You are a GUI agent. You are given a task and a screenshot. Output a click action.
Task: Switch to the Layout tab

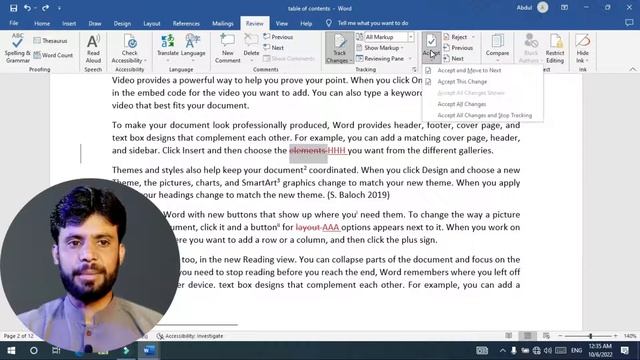pos(152,23)
